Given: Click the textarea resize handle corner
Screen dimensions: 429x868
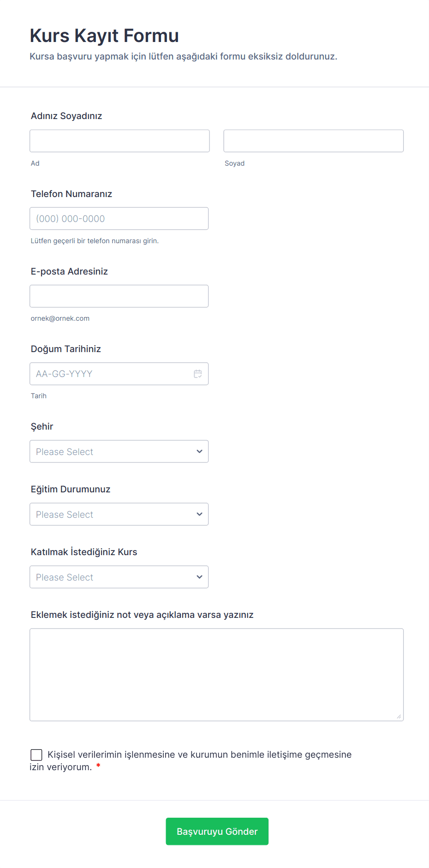Looking at the screenshot, I should click(399, 716).
